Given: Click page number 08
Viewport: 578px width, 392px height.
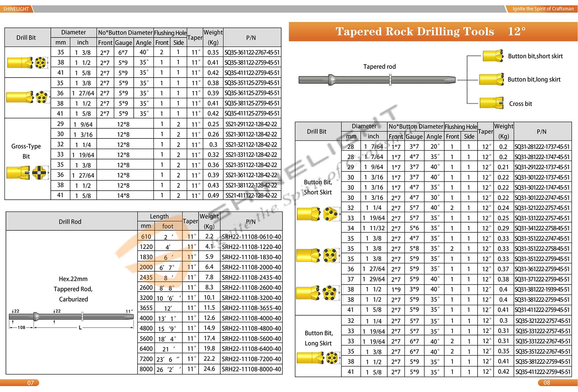Looking at the screenshot, I should pos(547,383).
